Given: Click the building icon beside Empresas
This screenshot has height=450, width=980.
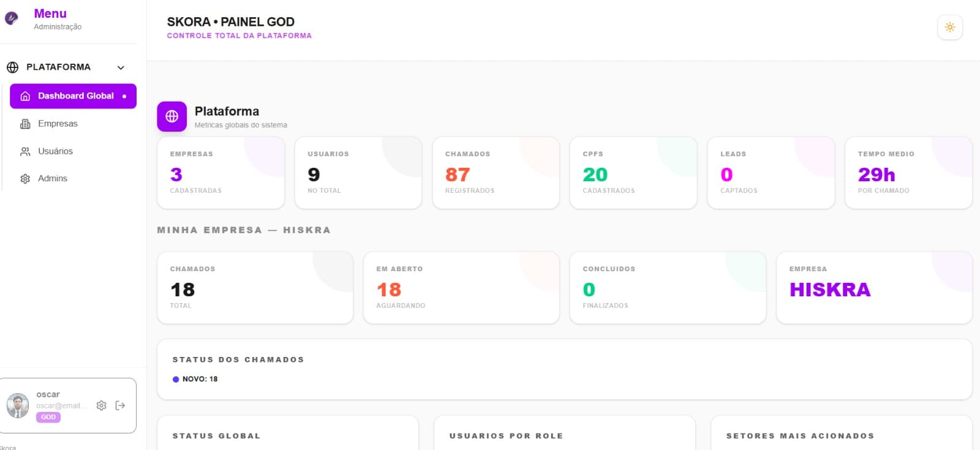Looking at the screenshot, I should [25, 124].
